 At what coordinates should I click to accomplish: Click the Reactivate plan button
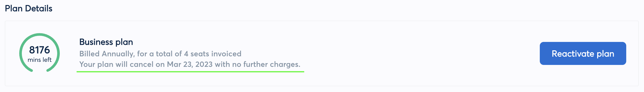(x=583, y=53)
